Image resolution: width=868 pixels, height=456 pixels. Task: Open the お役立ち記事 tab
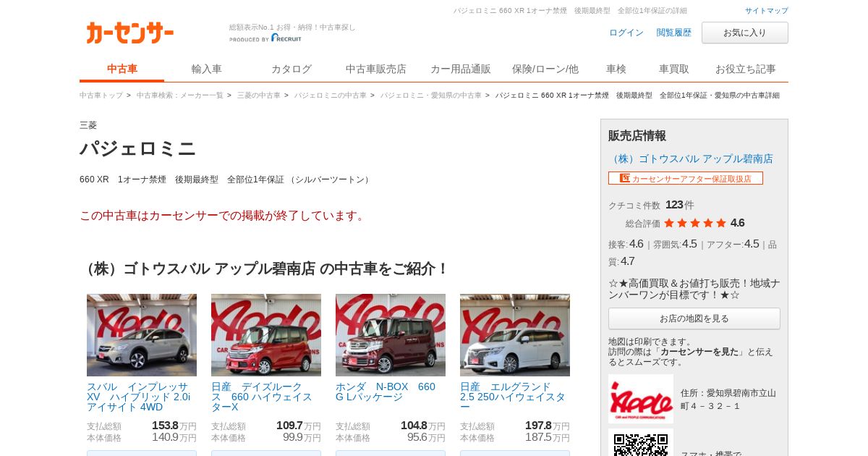[x=746, y=69]
